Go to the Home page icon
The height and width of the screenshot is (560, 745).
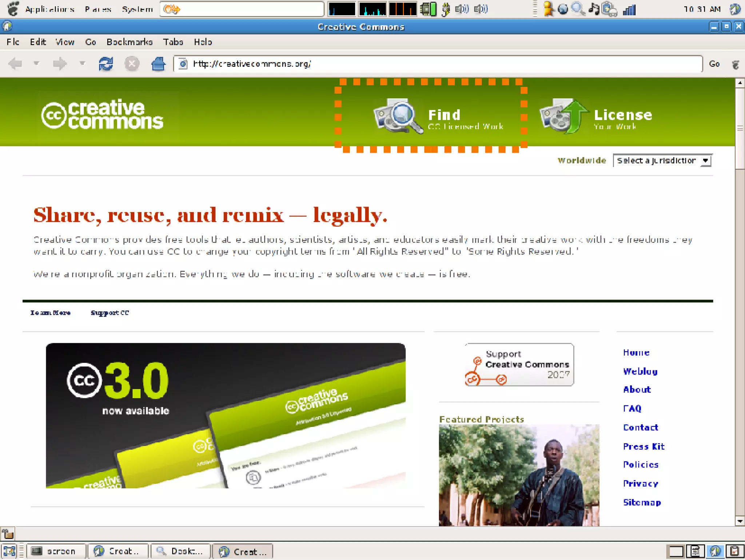click(x=158, y=64)
